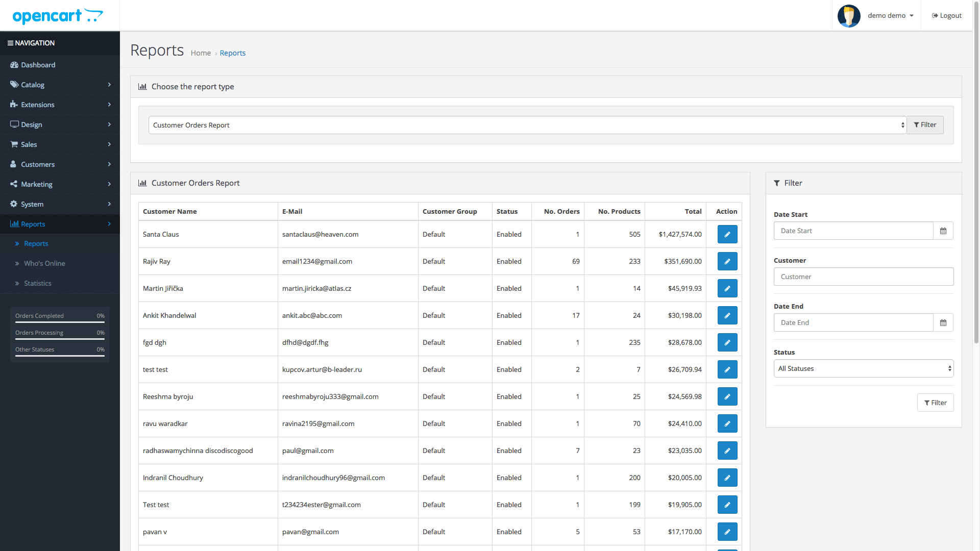Viewport: 980px width, 551px height.
Task: Edit test test kupcov.artur row
Action: 727,369
